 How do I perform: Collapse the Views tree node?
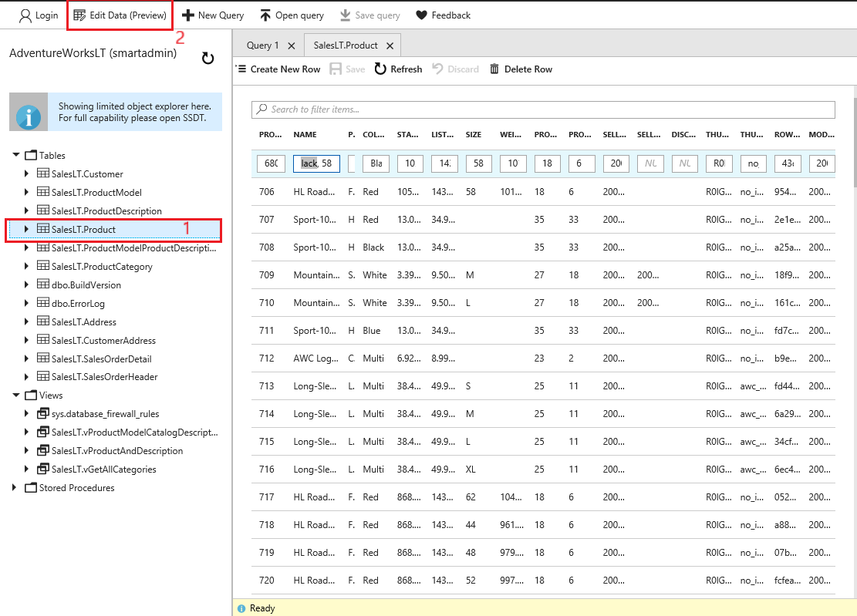coord(16,396)
